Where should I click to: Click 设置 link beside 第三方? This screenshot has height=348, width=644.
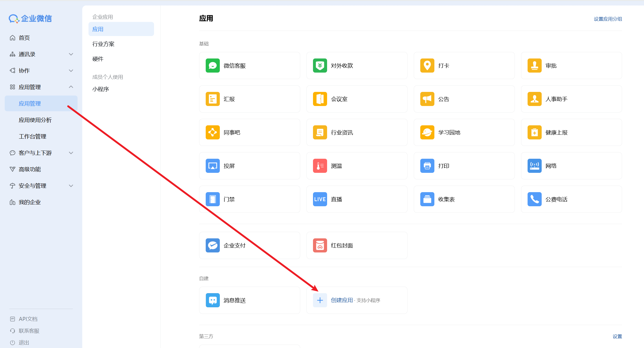click(617, 337)
